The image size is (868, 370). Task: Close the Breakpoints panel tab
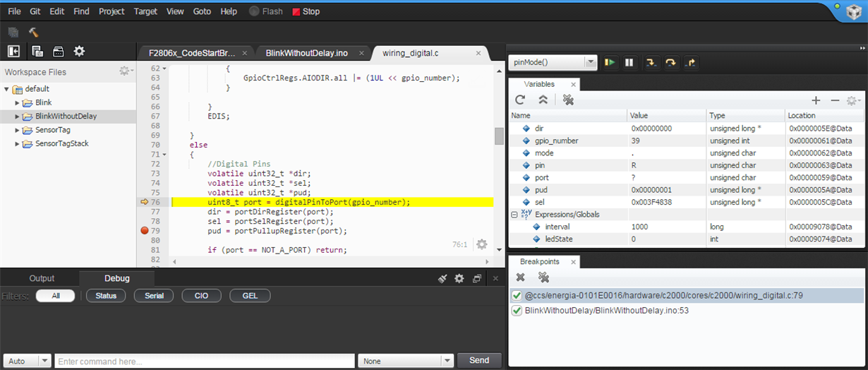(x=573, y=261)
